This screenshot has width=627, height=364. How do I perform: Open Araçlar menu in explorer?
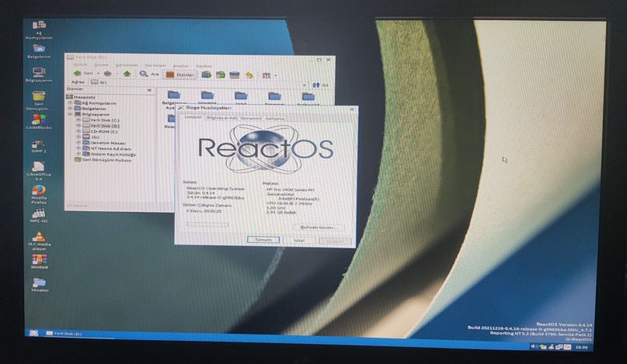click(181, 66)
